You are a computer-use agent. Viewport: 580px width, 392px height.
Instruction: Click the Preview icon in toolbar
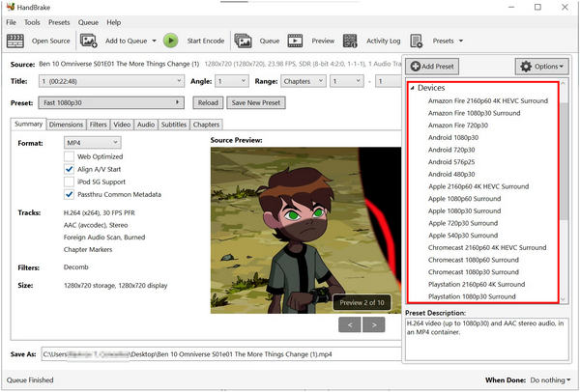point(297,41)
